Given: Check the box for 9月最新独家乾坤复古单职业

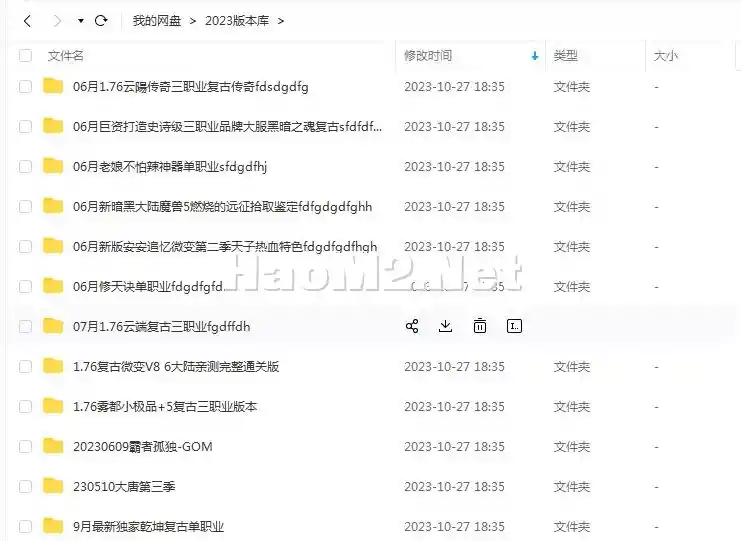Looking at the screenshot, I should coord(26,526).
